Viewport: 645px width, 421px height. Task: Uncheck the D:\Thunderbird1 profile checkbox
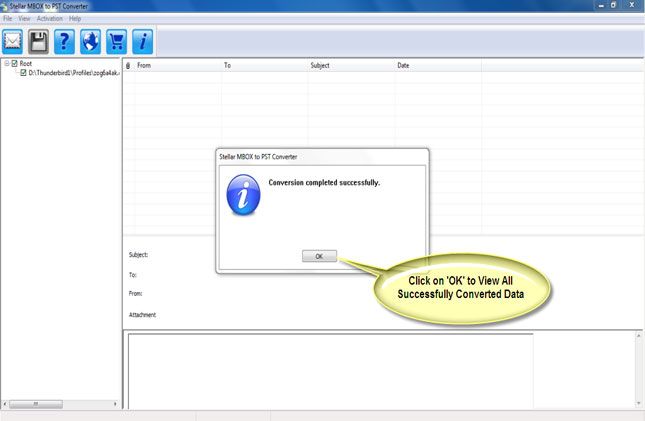pos(23,73)
